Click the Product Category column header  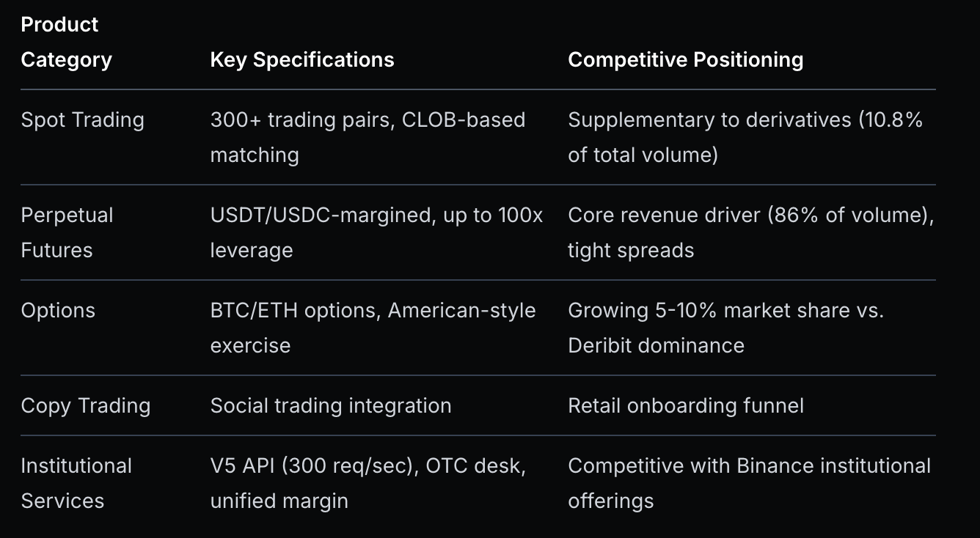tap(66, 42)
